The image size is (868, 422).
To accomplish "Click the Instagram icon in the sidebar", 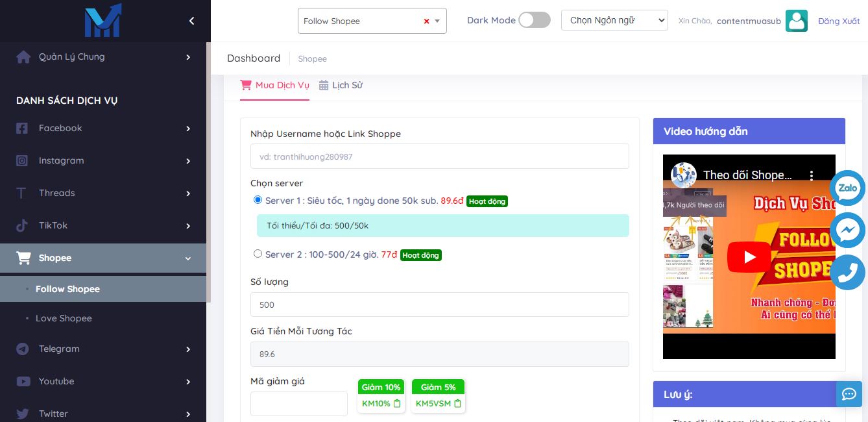I will coord(22,161).
